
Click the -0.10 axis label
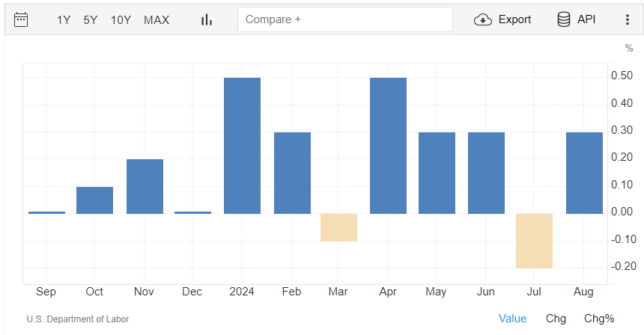coord(624,239)
